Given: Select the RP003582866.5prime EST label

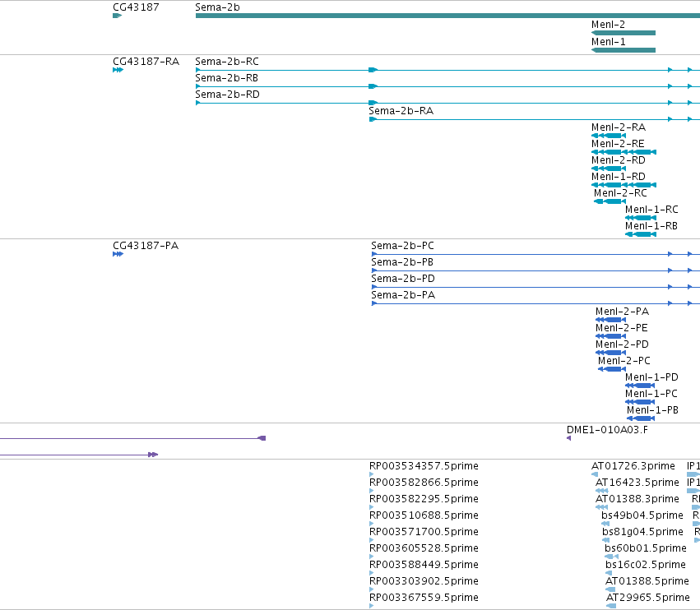Looking at the screenshot, I should [424, 483].
